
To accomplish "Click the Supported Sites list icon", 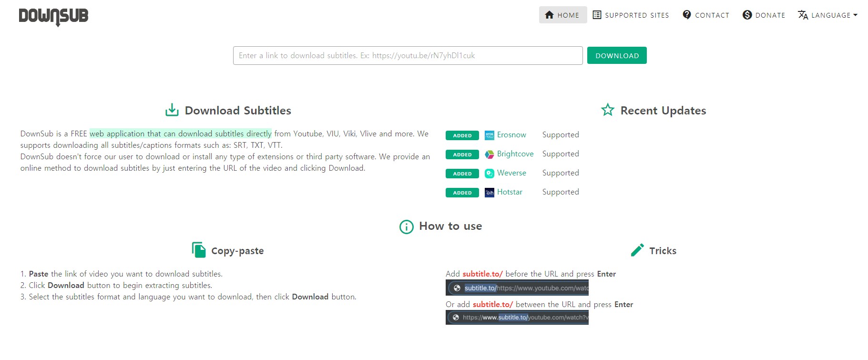I will coord(597,15).
